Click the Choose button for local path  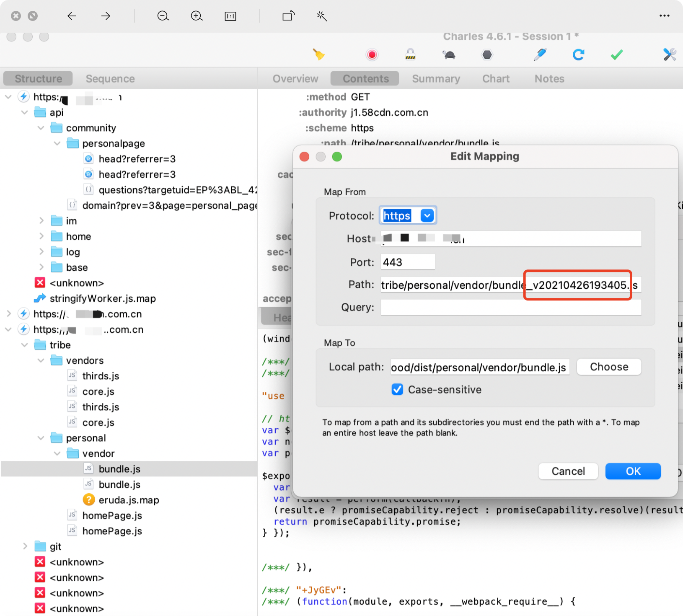tap(609, 367)
